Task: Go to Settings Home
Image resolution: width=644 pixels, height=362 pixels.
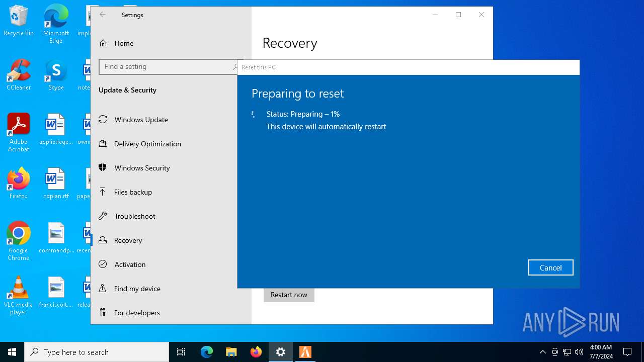Action: (171, 43)
